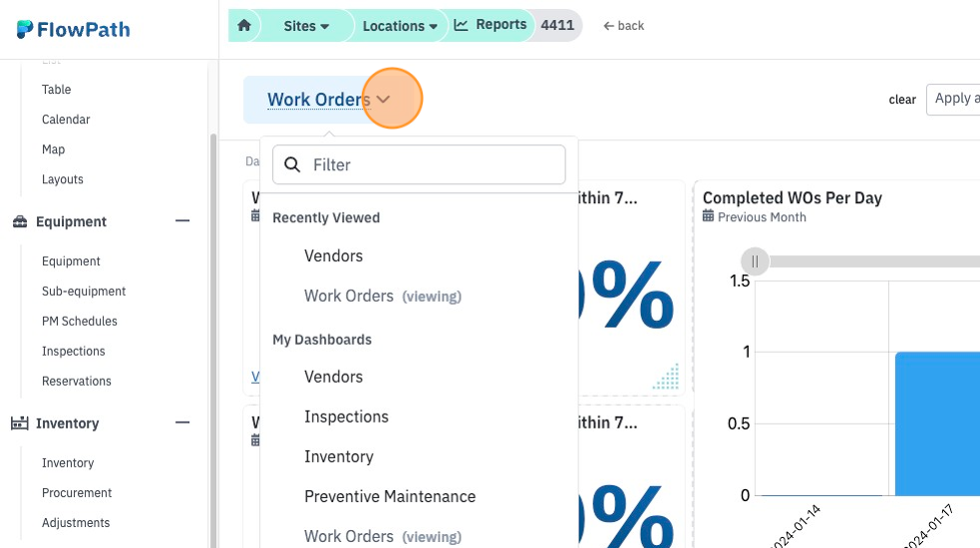Open Layouts in sidebar
Viewport: 980px width, 548px height.
tap(63, 179)
